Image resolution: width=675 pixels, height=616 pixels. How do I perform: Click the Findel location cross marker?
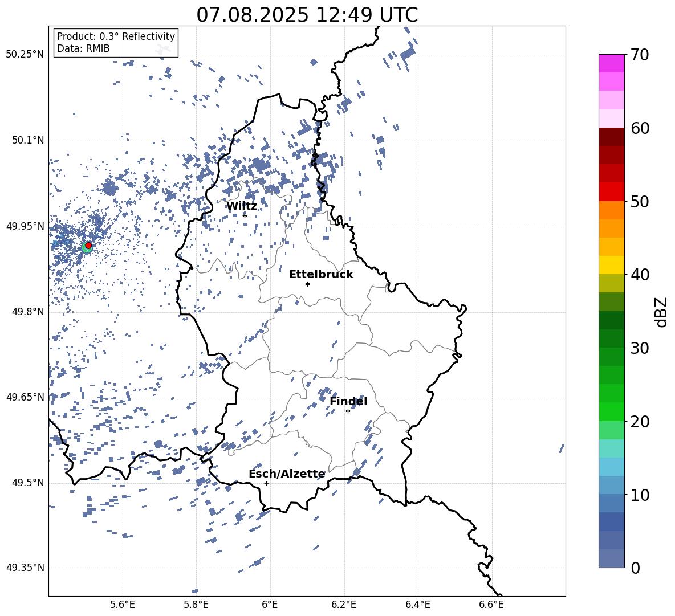(348, 411)
